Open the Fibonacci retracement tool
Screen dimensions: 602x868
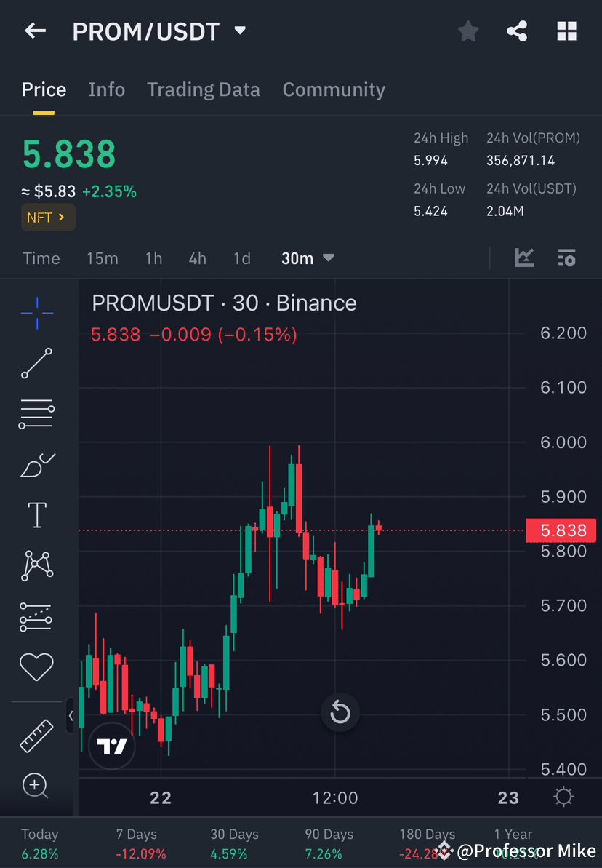pos(36,414)
